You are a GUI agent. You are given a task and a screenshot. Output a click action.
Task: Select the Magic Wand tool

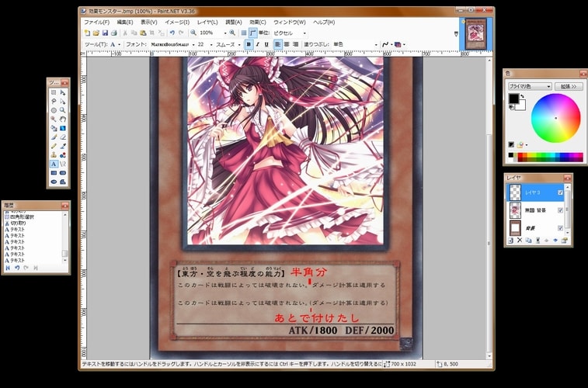pyautogui.click(x=54, y=119)
